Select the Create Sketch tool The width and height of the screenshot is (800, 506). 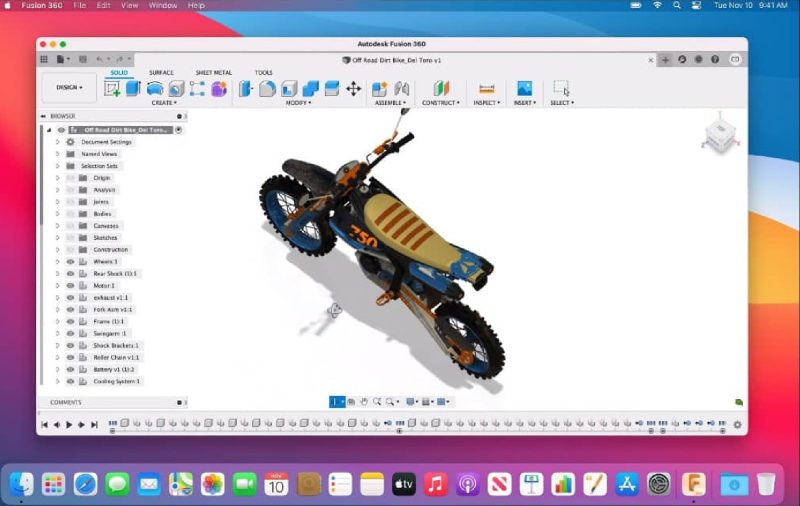(x=112, y=89)
